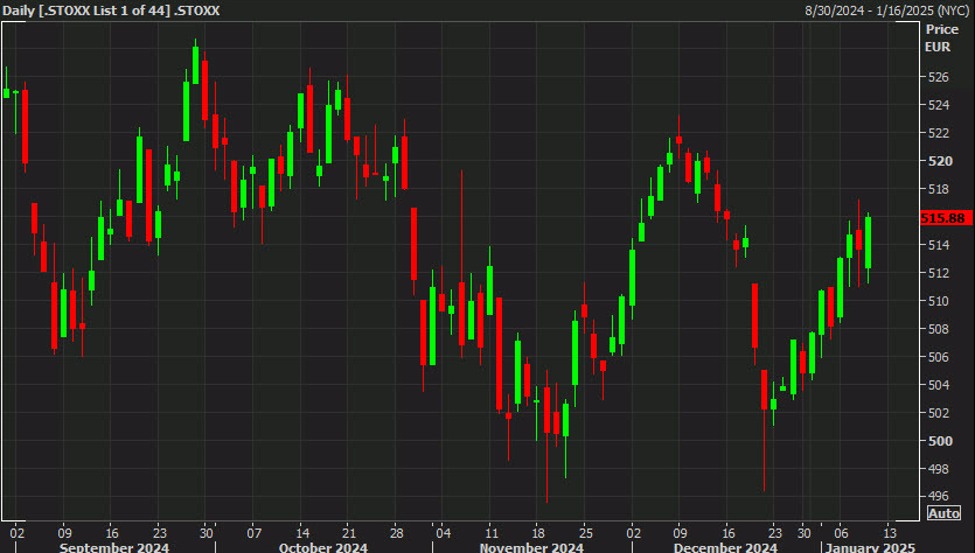Toggle the Auto scale button
Image resolution: width=975 pixels, height=553 pixels.
(x=944, y=513)
